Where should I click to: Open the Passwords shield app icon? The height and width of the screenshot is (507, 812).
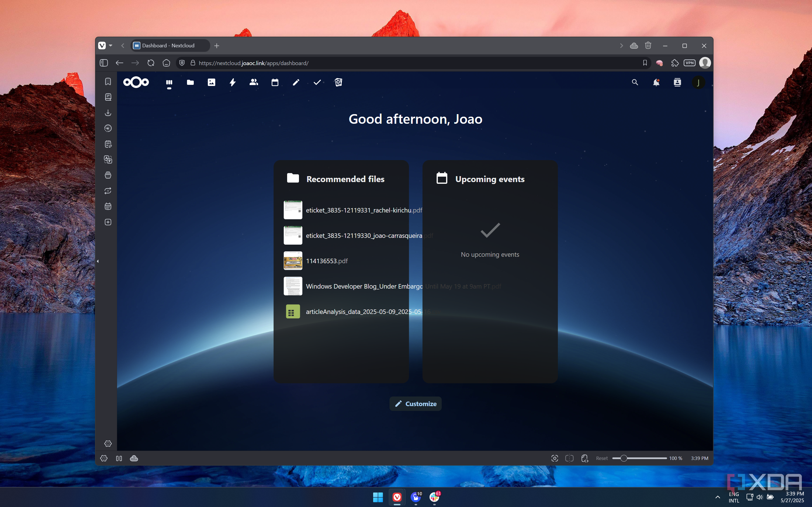(338, 82)
